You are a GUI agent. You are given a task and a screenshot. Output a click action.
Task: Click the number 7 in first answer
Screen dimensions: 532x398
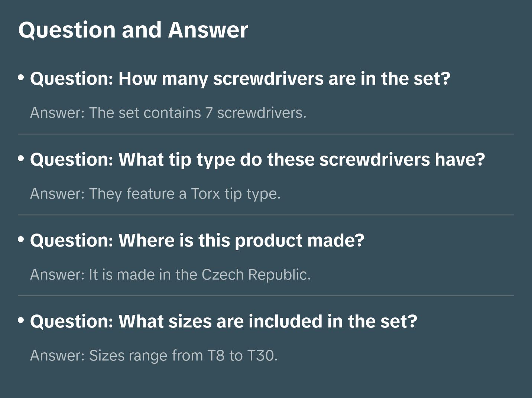click(x=209, y=113)
